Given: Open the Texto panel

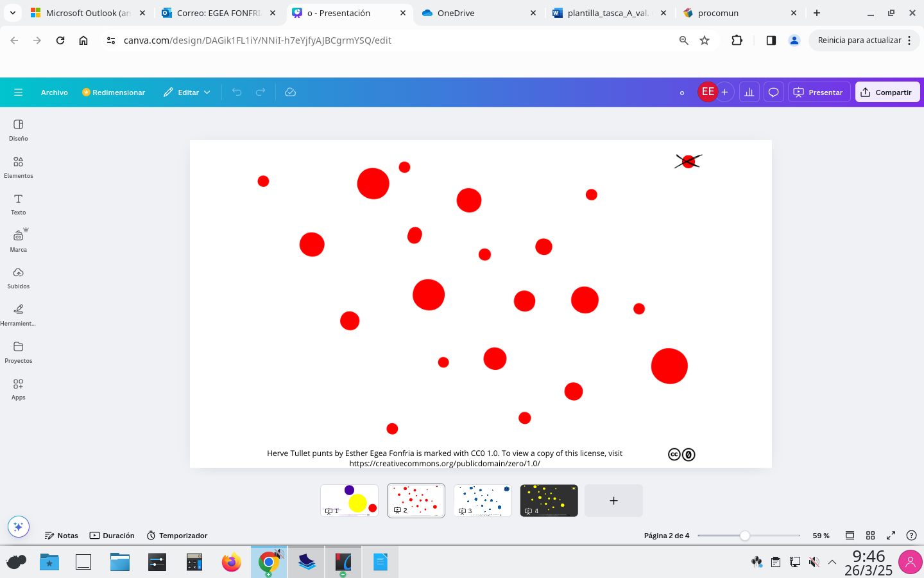Looking at the screenshot, I should [18, 204].
